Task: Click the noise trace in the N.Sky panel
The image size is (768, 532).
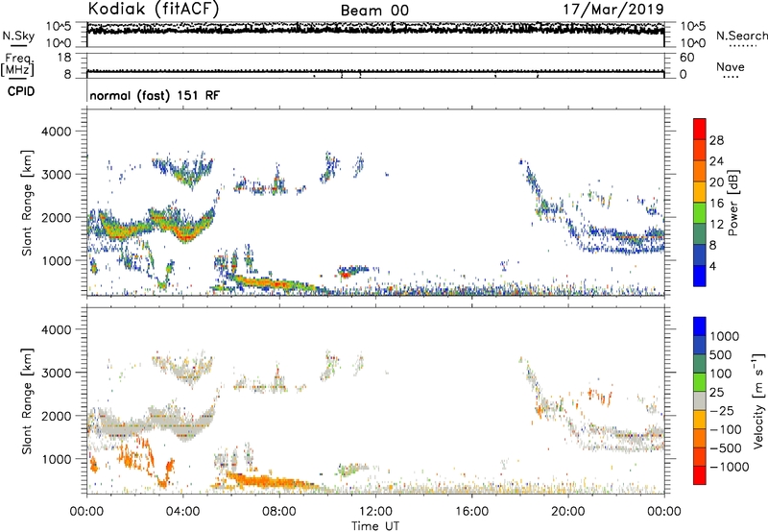Action: 375,30
